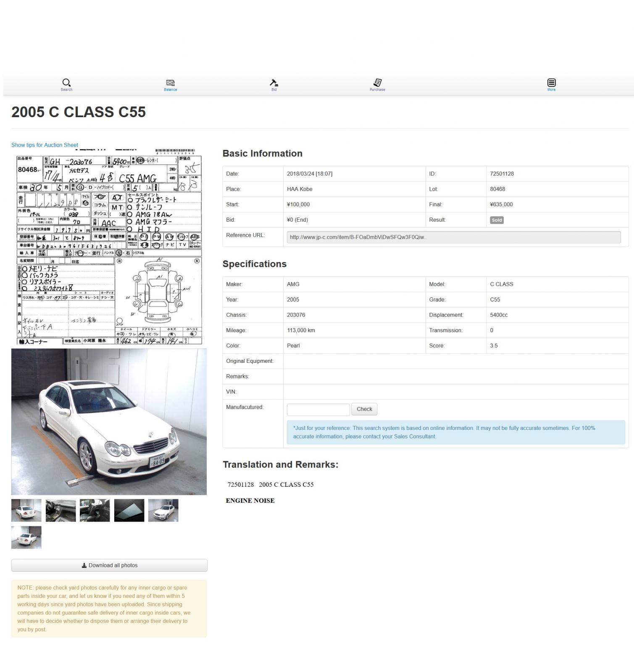Viewport: 634px width, 672px height.
Task: Click the 2005 C CLASS C55 heading
Action: click(x=79, y=112)
